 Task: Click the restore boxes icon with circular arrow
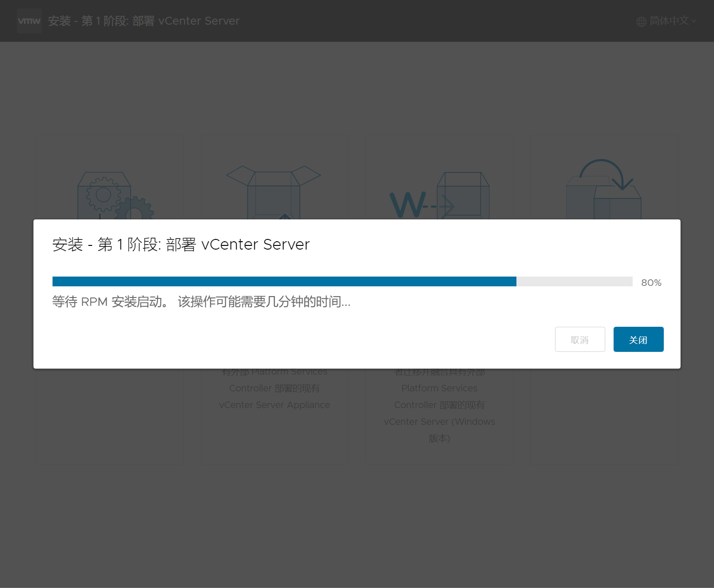click(x=603, y=189)
